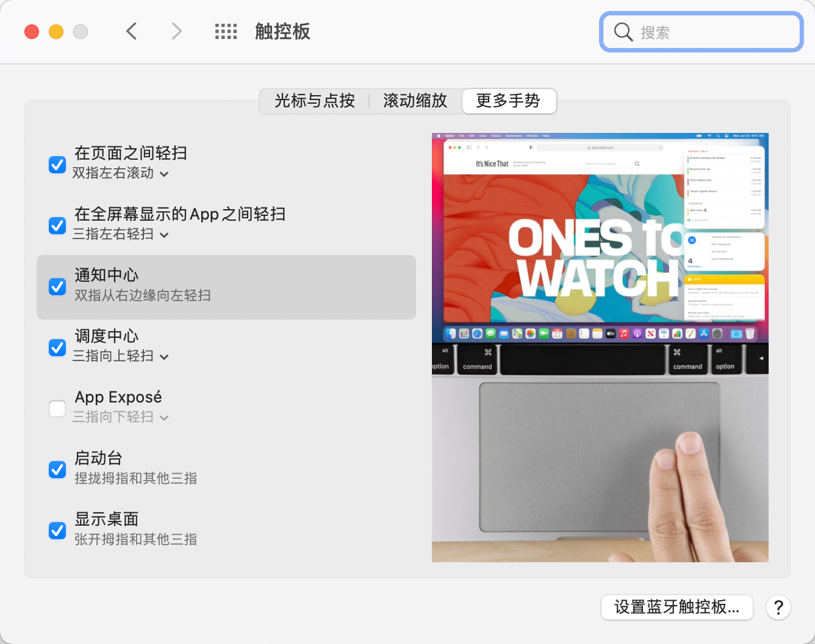
Task: Click into the 搜索 search field
Action: pyautogui.click(x=702, y=32)
